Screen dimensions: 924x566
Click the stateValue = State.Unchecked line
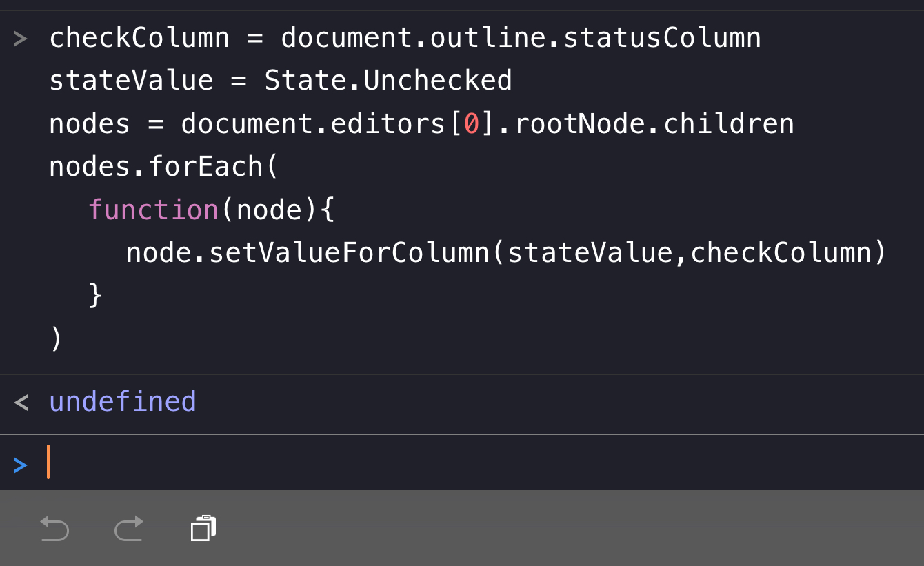pos(280,81)
